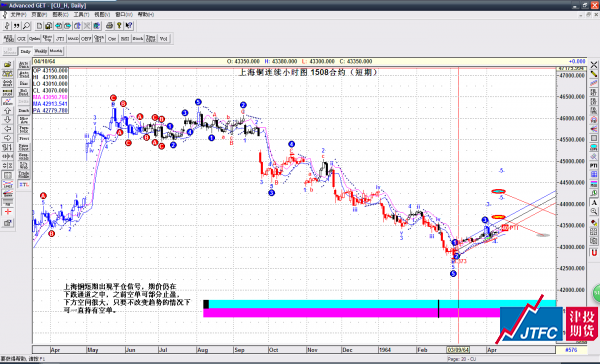The image size is (600, 364).
Task: Click the down arrow icon in left toolbar
Action: [x=8, y=120]
